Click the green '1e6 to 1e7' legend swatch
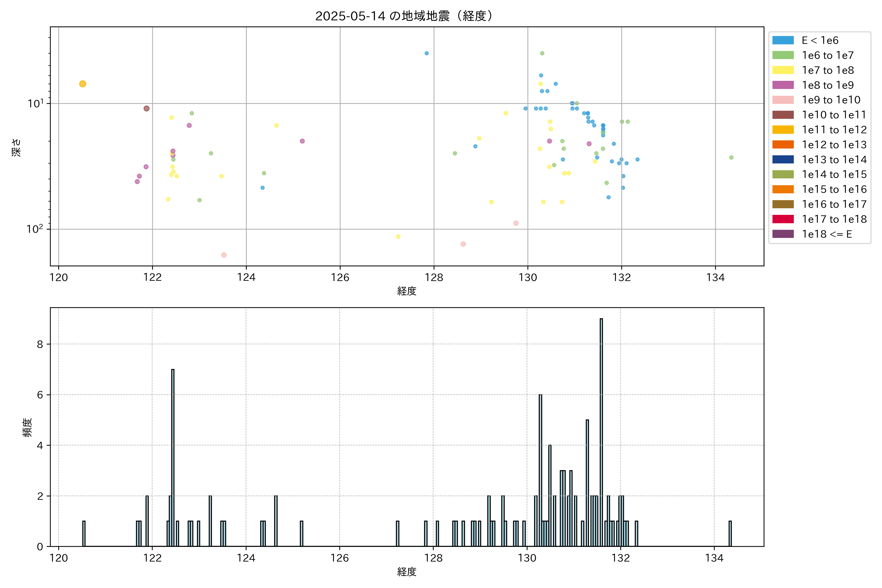Viewport: 882px width, 588px height. pos(783,56)
